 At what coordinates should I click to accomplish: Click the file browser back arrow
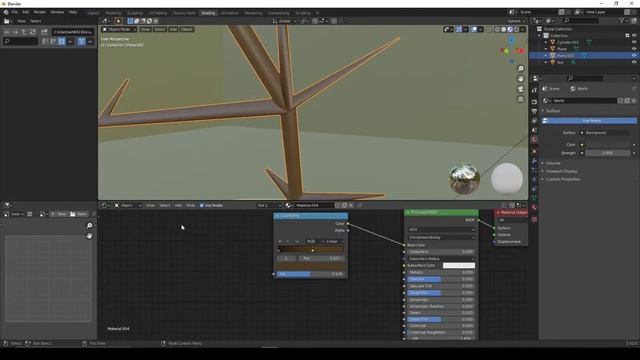pyautogui.click(x=7, y=32)
